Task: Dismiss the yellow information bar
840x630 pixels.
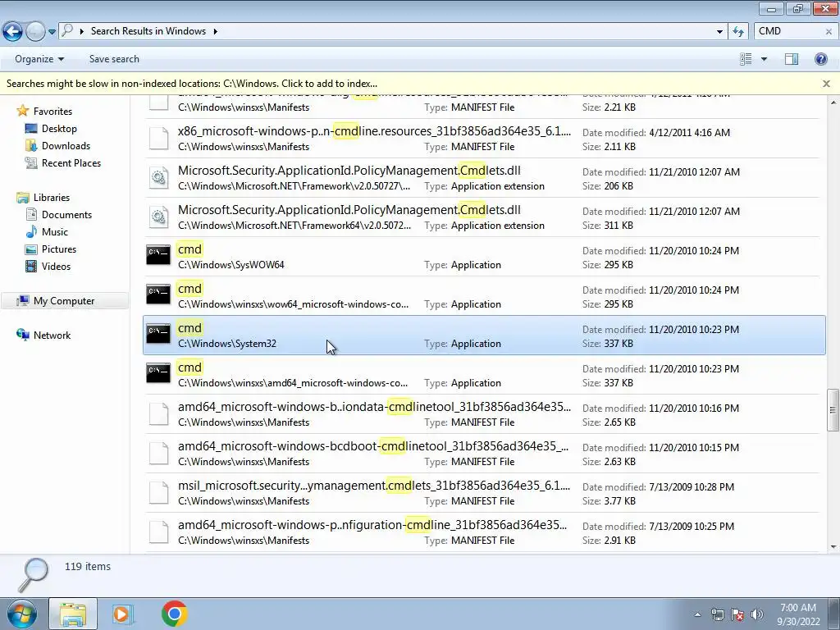Action: [x=826, y=84]
